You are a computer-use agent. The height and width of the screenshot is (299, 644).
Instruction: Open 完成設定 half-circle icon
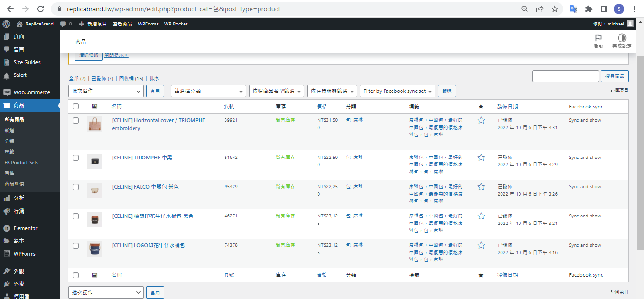622,41
